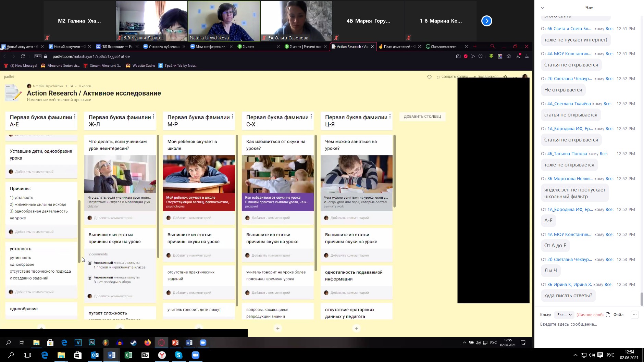The height and width of the screenshot is (362, 644).
Task: Open Steam in the shared-screen taskbar
Action: click(x=133, y=342)
